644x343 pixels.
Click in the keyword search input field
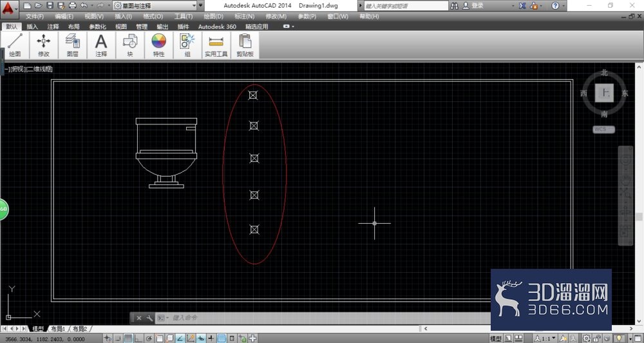click(406, 6)
